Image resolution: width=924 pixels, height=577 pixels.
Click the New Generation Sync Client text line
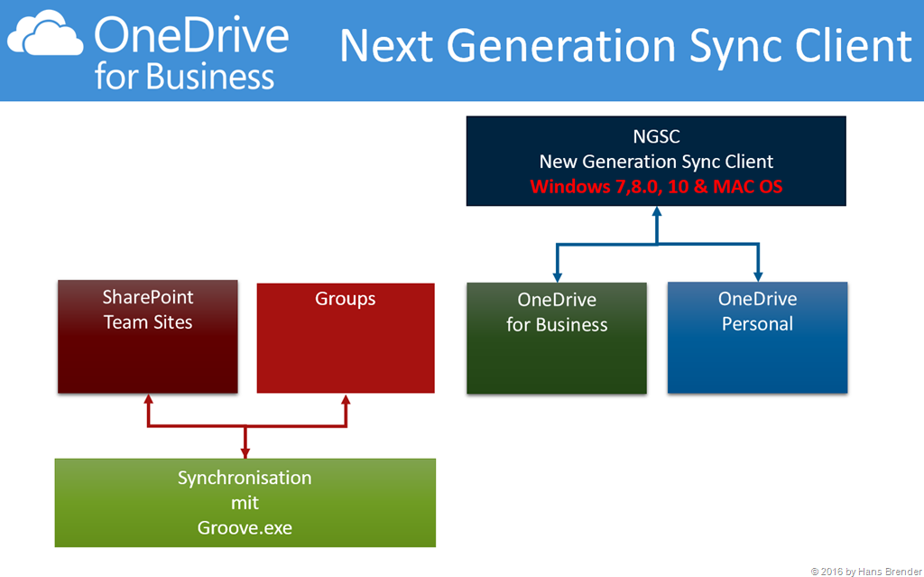[656, 162]
